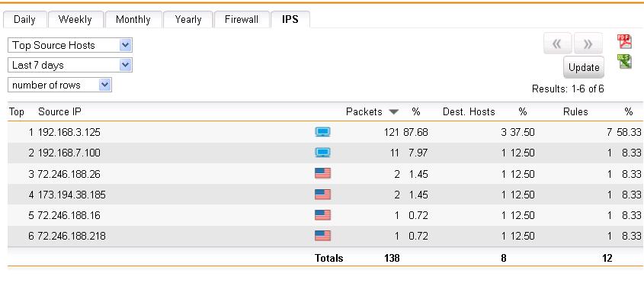Open the number of rows dropdown
The height and width of the screenshot is (293, 644).
pos(59,85)
